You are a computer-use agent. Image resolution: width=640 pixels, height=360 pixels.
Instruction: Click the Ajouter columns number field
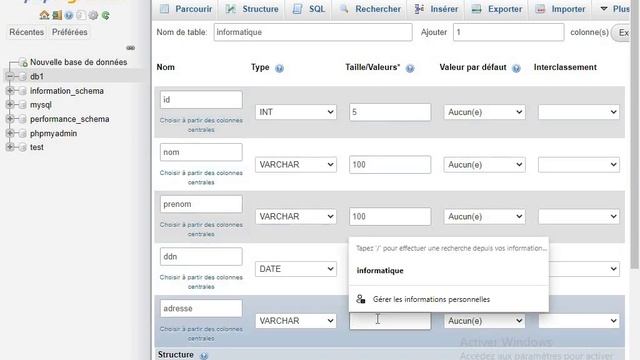point(509,32)
